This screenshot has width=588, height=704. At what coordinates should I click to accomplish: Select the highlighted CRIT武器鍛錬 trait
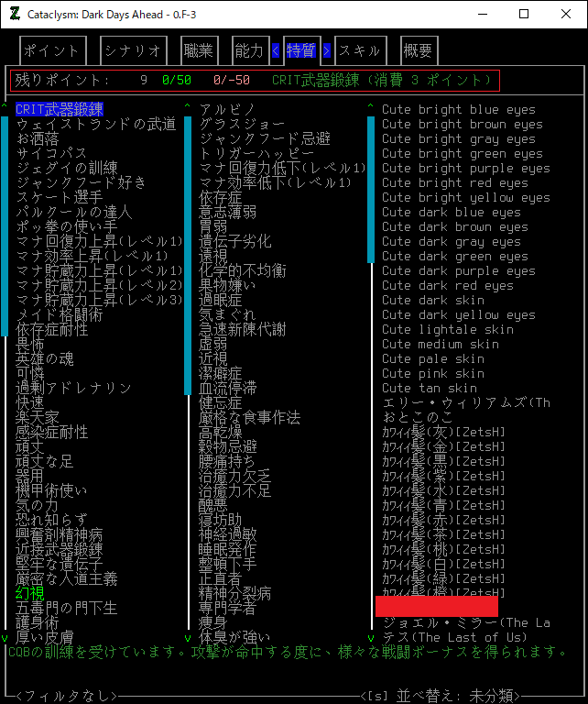pyautogui.click(x=59, y=110)
